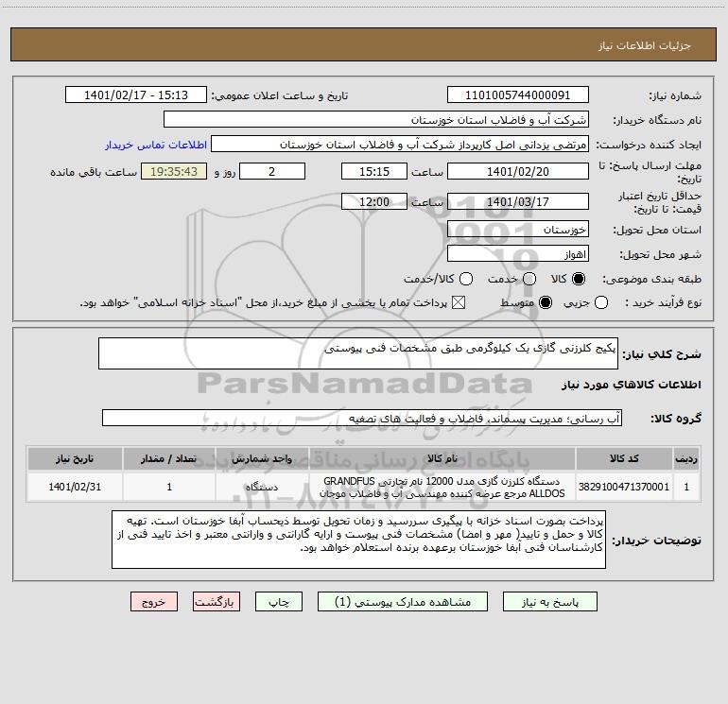This screenshot has height=704, width=728.
Task: Click the ایجاد کننده درخواست field
Action: [400, 145]
